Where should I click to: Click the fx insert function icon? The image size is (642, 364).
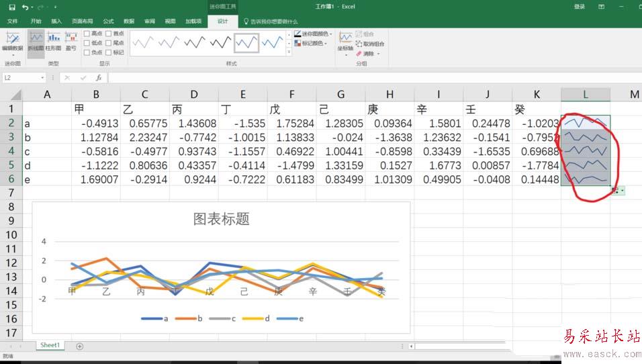[x=98, y=77]
